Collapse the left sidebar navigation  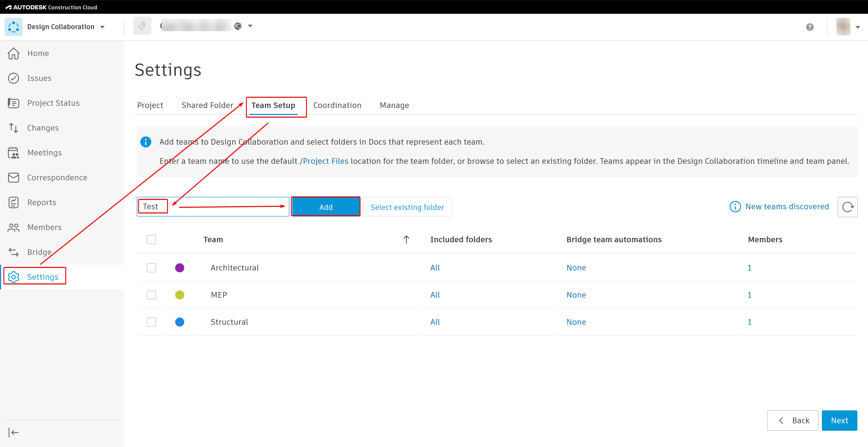pyautogui.click(x=14, y=432)
